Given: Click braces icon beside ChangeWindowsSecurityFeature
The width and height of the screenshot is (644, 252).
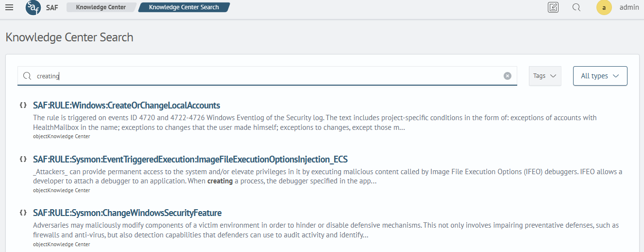Looking at the screenshot, I should [x=23, y=213].
